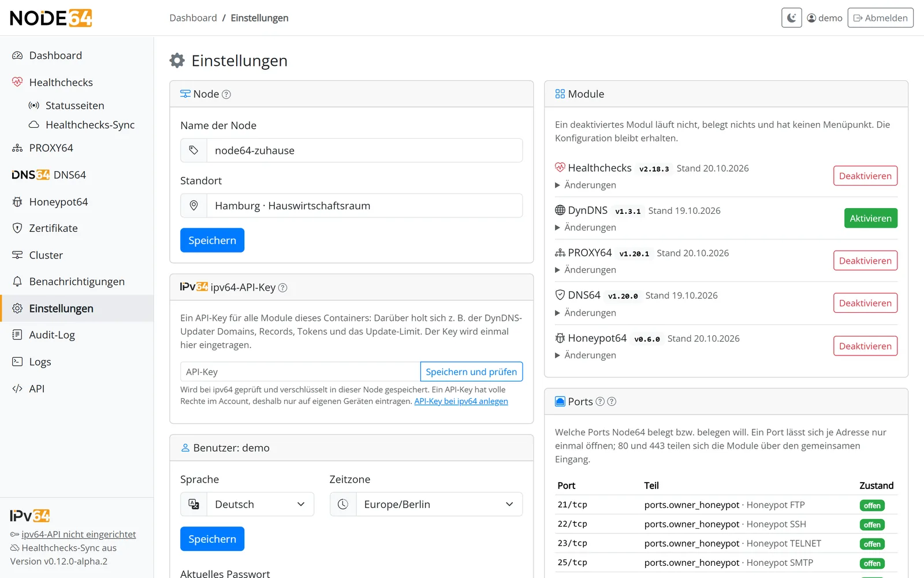Click second help icon beside Ports heading
Viewport: 924px width, 578px height.
(x=612, y=402)
